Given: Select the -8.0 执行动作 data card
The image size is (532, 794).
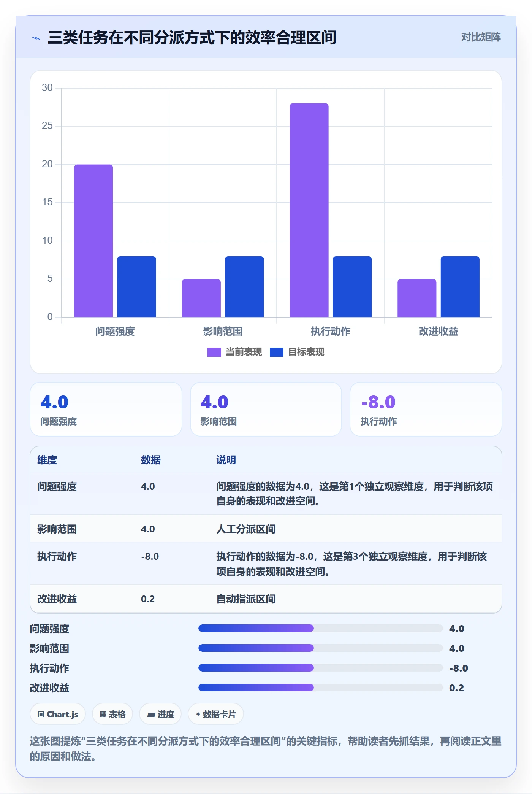Looking at the screenshot, I should pyautogui.click(x=426, y=409).
